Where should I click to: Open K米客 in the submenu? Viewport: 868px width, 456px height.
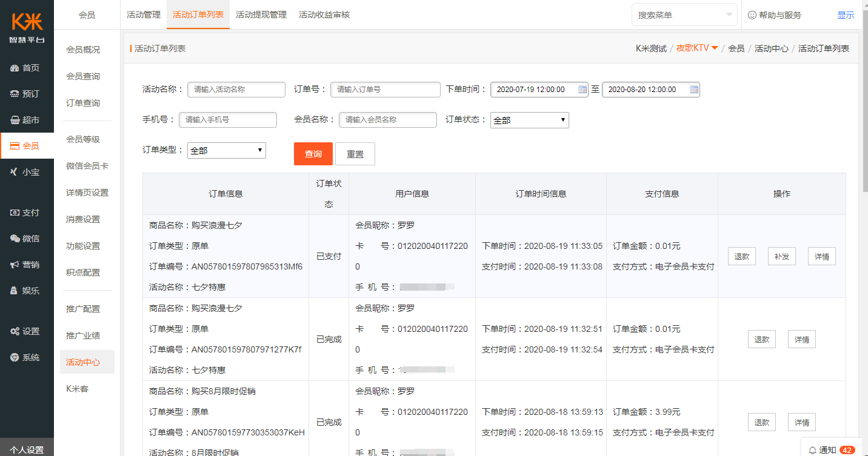78,389
